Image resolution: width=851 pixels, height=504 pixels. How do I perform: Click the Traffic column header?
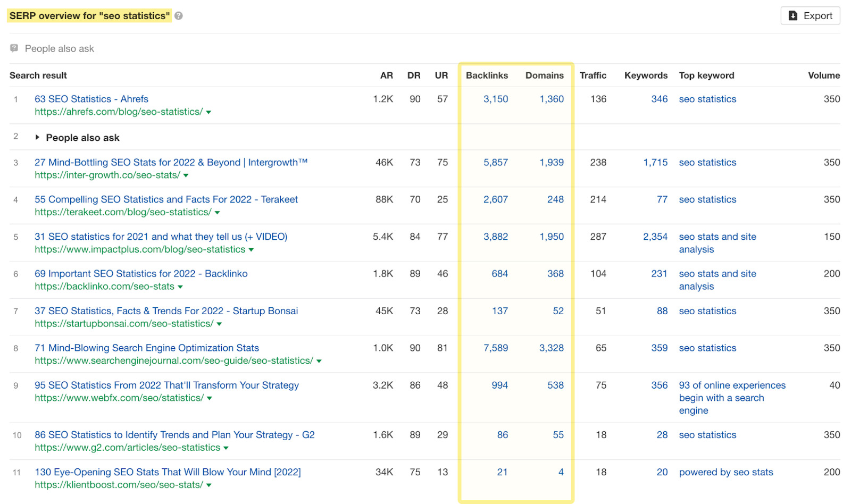click(x=593, y=75)
